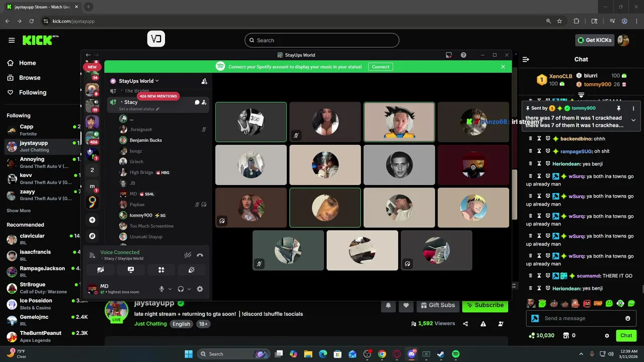Send the message with Chat button
Viewport: 644px width, 362px height.
[x=626, y=335]
